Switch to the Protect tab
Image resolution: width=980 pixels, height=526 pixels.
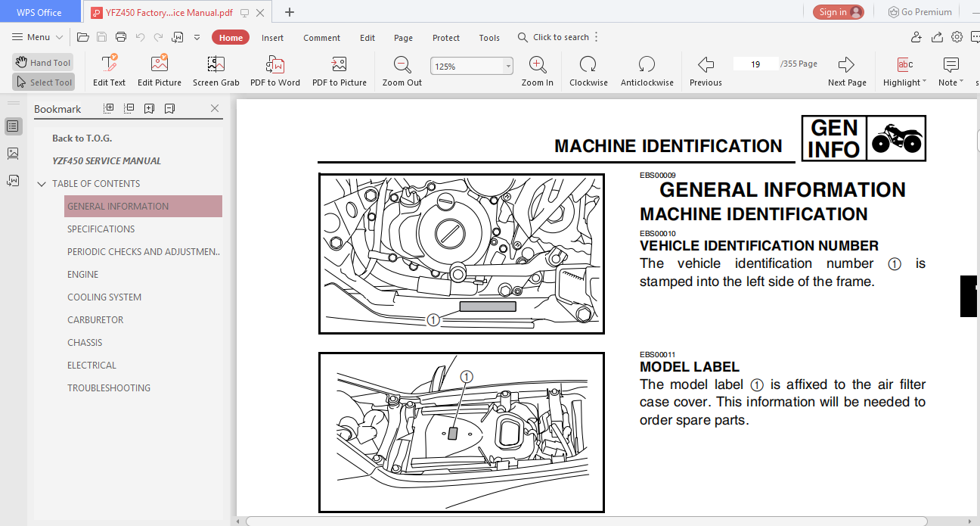tap(446, 37)
